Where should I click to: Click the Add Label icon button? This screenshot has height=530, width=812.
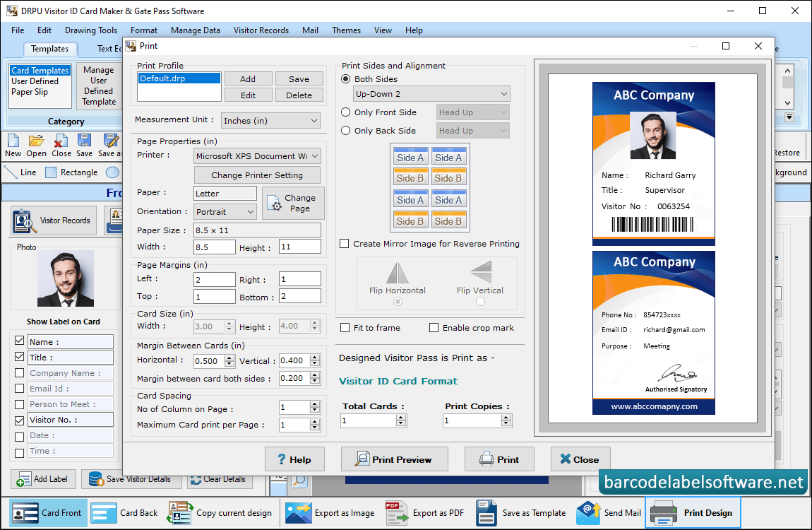(44, 479)
